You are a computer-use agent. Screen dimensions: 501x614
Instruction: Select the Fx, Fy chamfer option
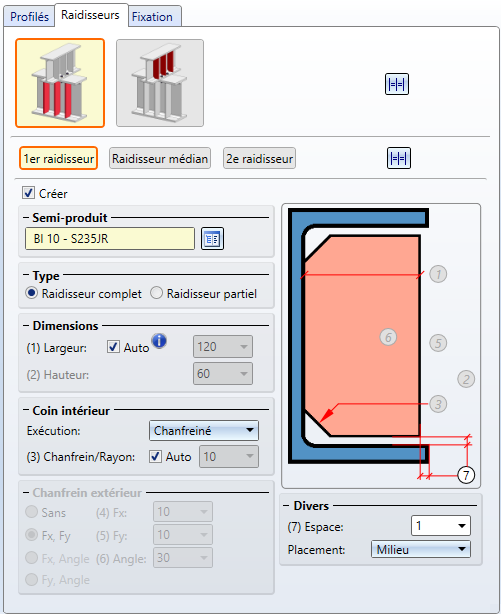[x=31, y=535]
